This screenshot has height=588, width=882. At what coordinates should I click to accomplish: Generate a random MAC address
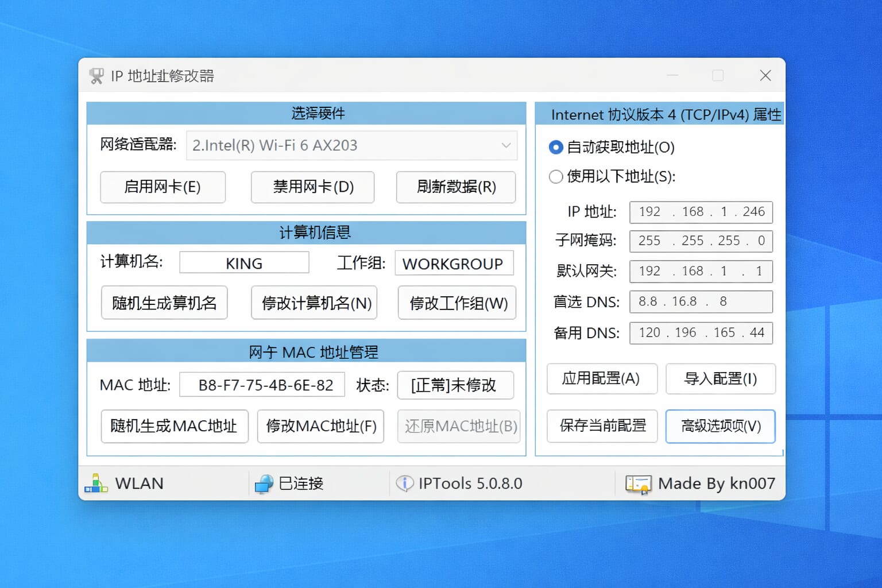[175, 426]
